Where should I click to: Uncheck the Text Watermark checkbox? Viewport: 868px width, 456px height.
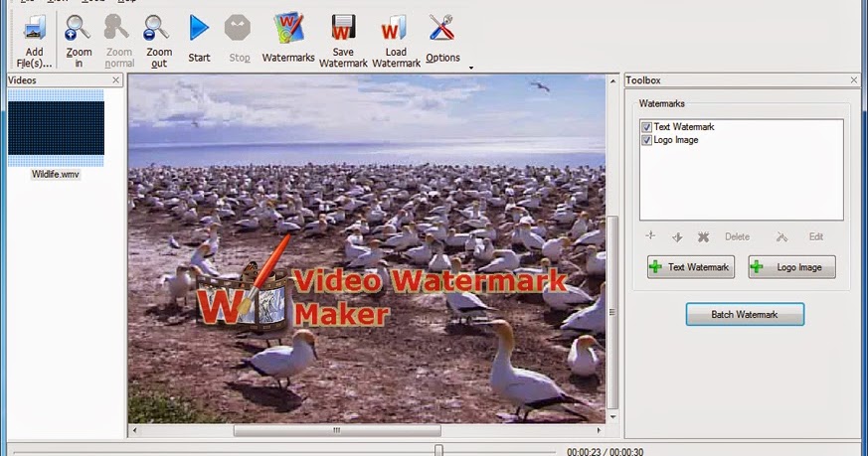pyautogui.click(x=646, y=127)
